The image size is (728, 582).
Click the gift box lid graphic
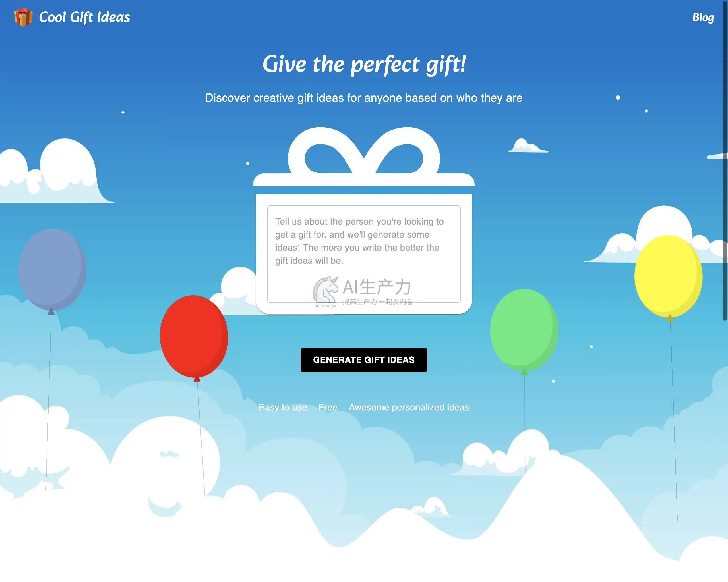[364, 180]
